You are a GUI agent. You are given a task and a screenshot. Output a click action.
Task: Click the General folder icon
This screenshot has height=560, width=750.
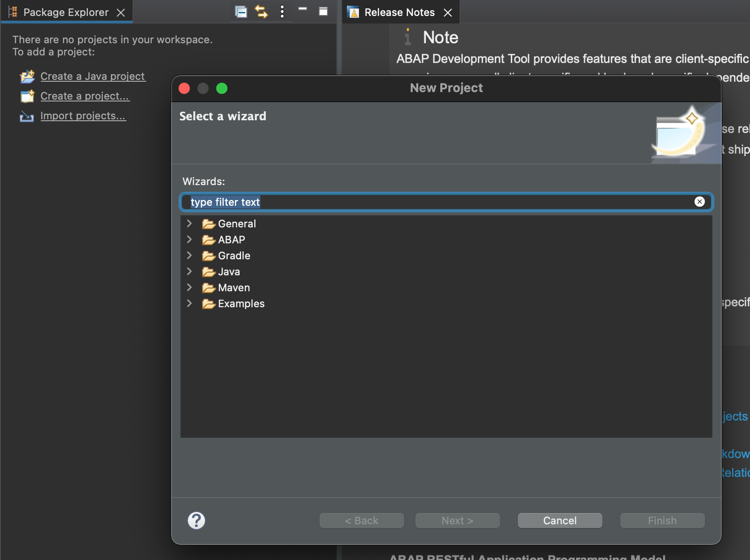209,224
